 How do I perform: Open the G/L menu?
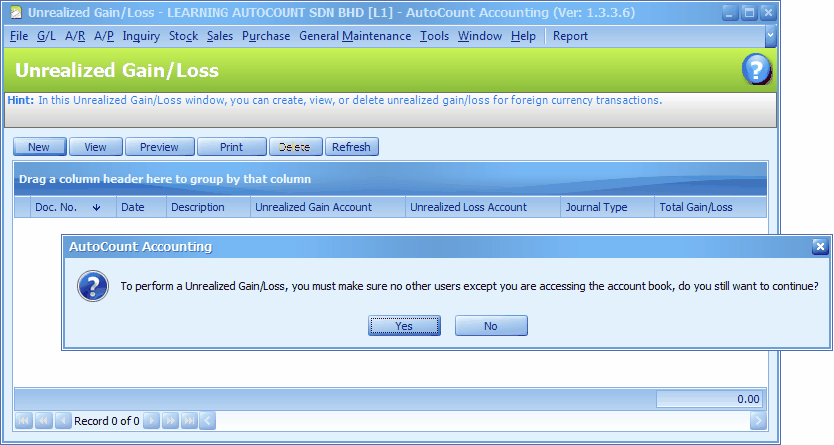[x=46, y=36]
